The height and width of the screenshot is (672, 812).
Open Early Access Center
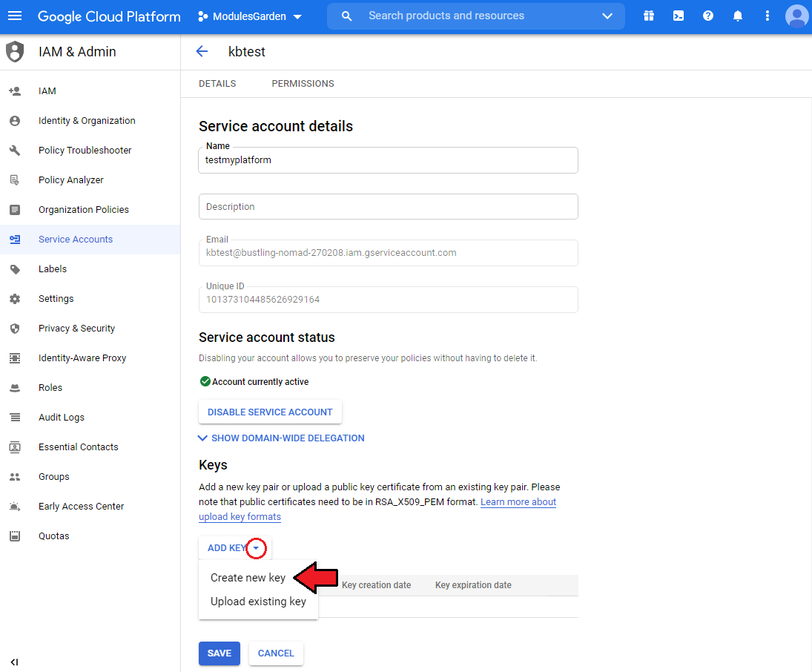point(82,506)
